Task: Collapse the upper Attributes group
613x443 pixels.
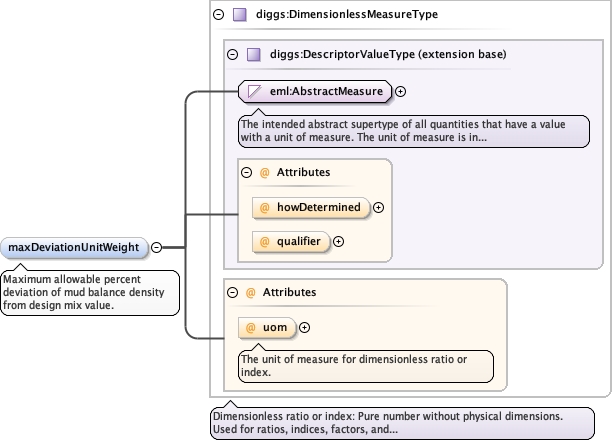Action: pyautogui.click(x=247, y=172)
